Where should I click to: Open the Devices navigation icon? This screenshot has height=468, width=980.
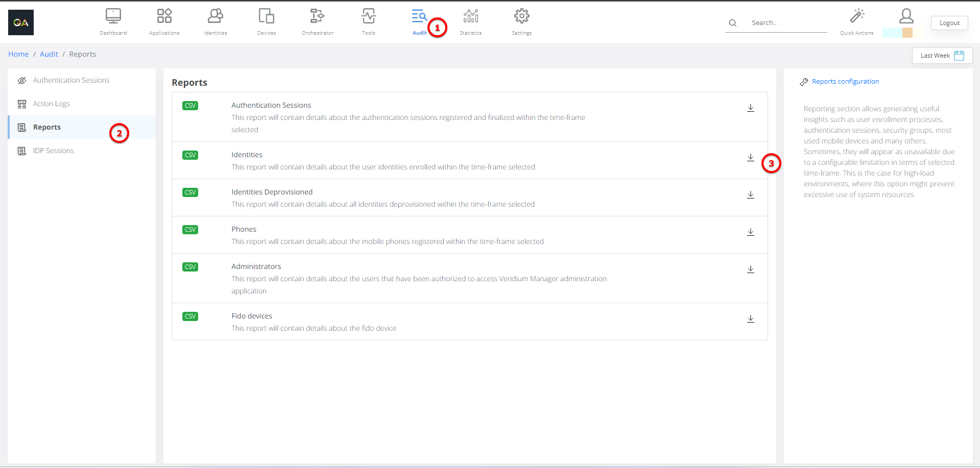tap(266, 17)
